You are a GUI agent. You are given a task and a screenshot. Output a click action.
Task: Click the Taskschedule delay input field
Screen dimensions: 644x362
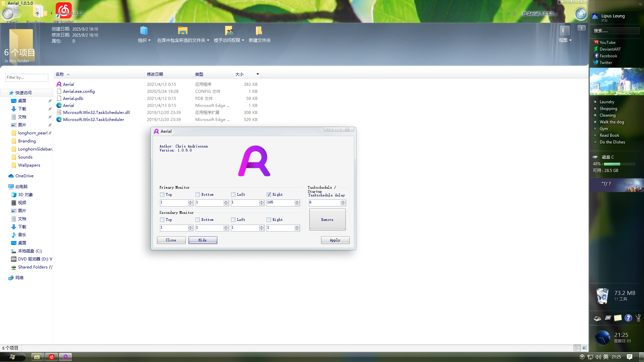pos(324,202)
